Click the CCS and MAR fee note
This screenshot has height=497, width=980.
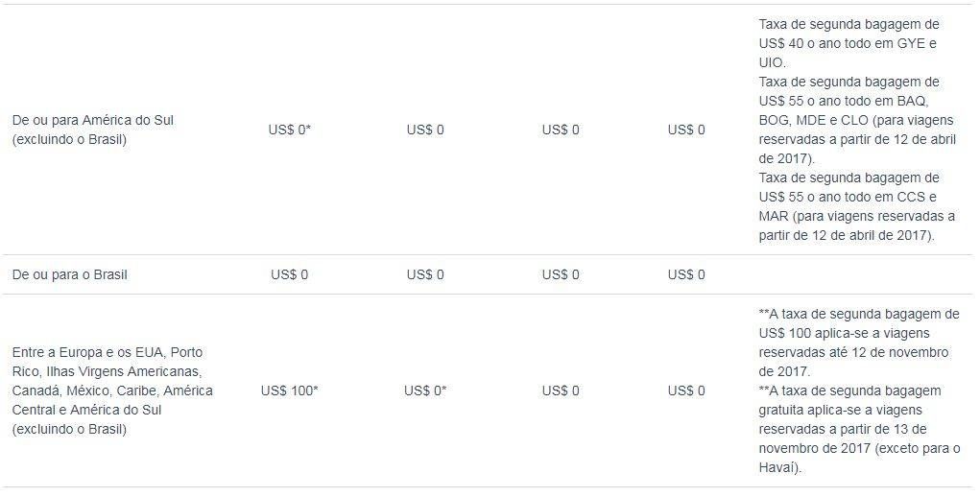coord(856,206)
